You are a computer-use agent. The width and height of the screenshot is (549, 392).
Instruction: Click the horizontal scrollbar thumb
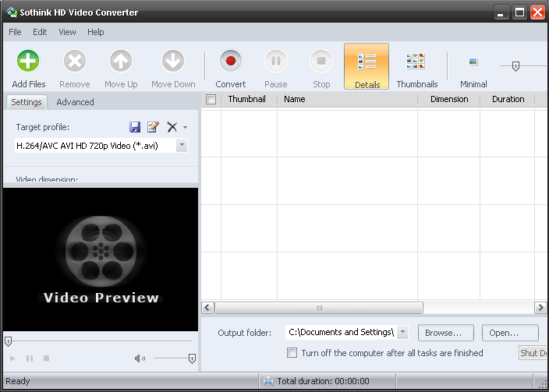(319, 308)
